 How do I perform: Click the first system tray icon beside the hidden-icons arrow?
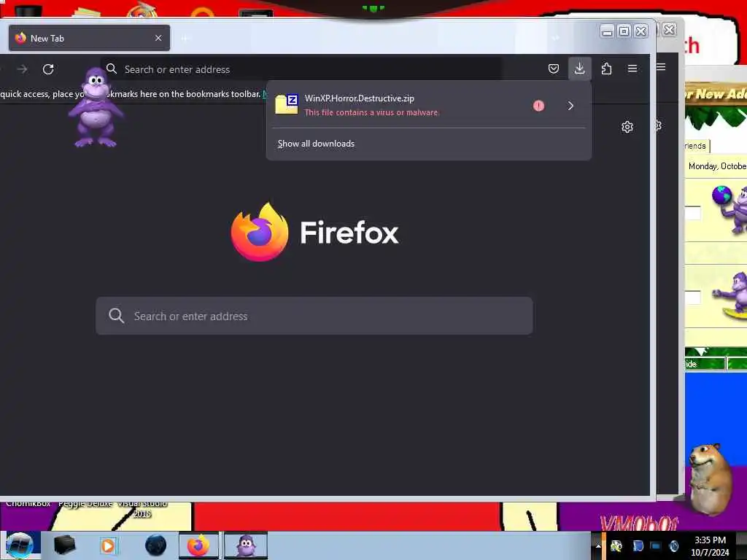point(616,545)
